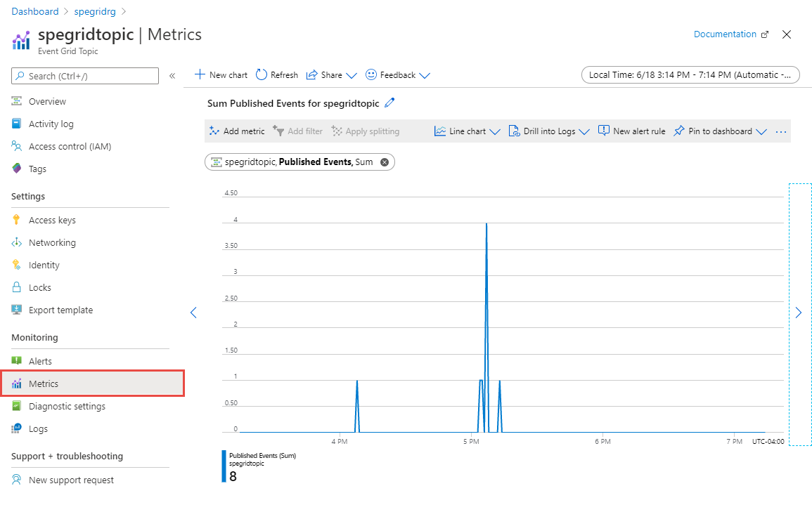Screen dimensions: 812x505
Task: Select the Refresh icon
Action: 276,74
